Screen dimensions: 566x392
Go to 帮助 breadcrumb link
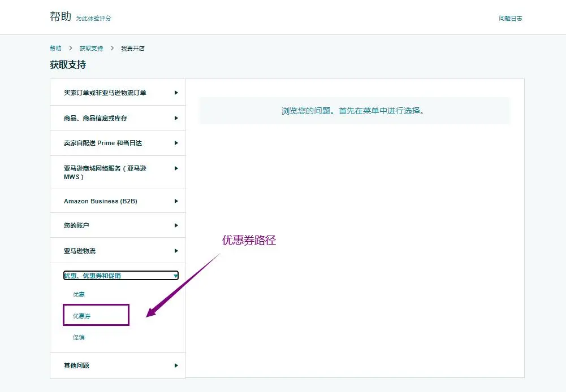click(x=55, y=49)
